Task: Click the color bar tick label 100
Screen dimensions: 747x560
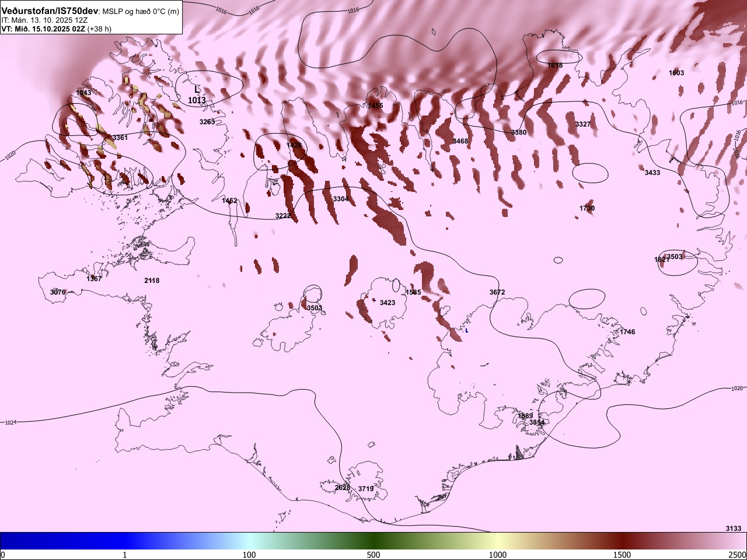Action: click(x=249, y=555)
